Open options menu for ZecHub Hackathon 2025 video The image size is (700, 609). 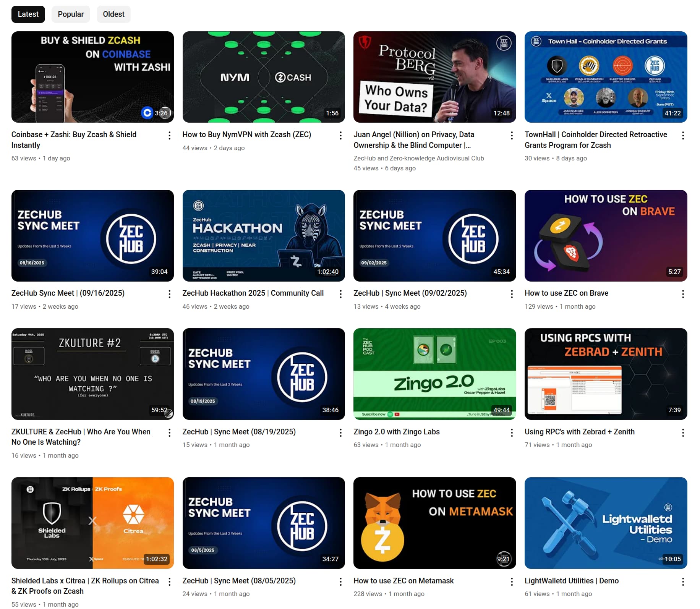click(x=340, y=294)
